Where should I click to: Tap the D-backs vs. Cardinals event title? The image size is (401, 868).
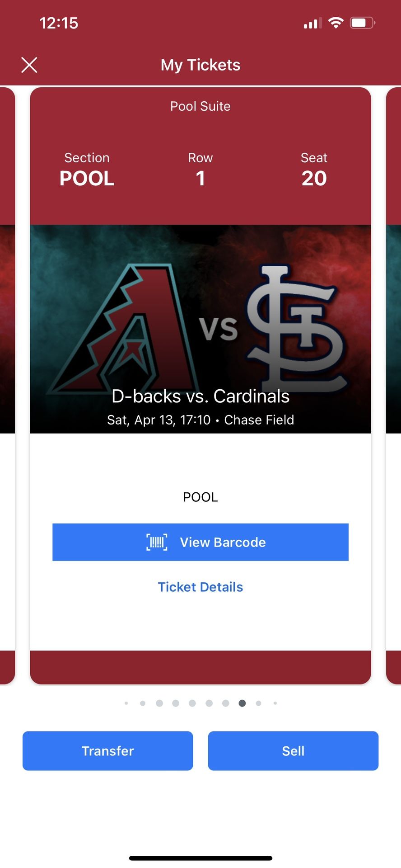[x=200, y=396]
